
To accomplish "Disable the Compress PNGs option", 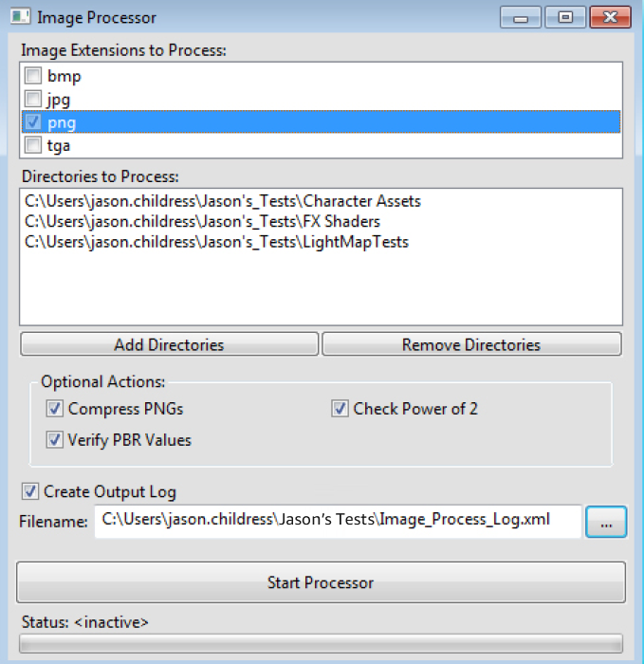I will [55, 409].
